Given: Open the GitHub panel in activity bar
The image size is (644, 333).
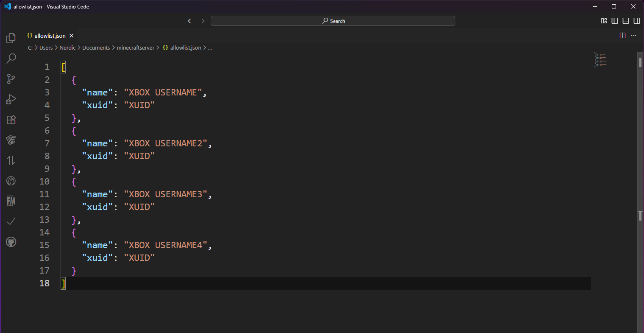Looking at the screenshot, I should [11, 242].
